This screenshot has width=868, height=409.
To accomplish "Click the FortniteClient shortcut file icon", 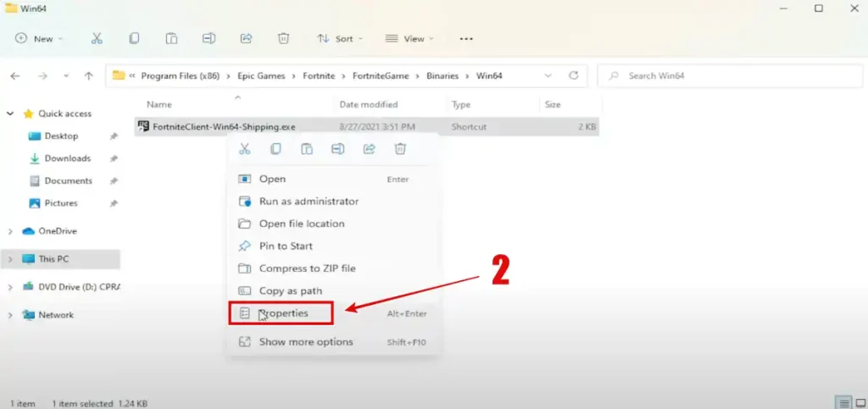I will tap(143, 126).
